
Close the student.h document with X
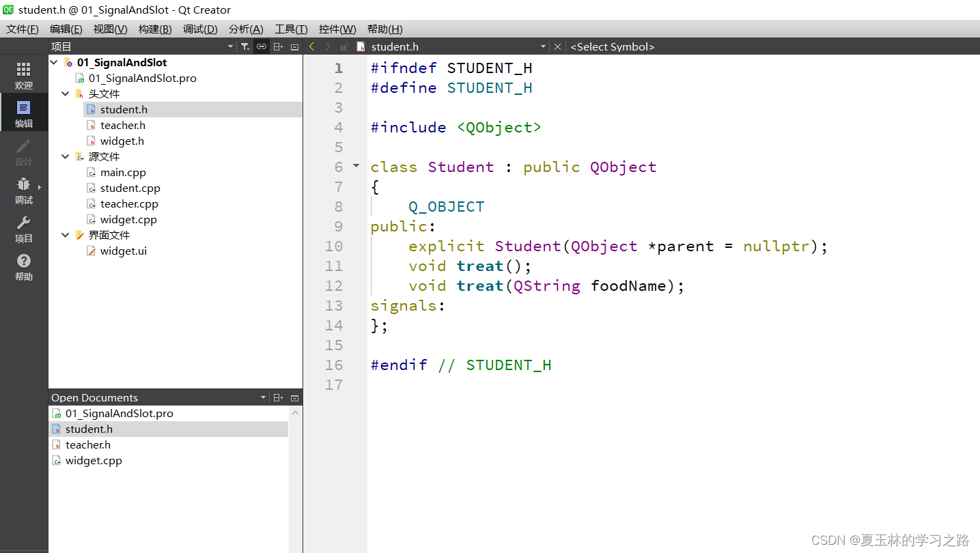click(557, 46)
